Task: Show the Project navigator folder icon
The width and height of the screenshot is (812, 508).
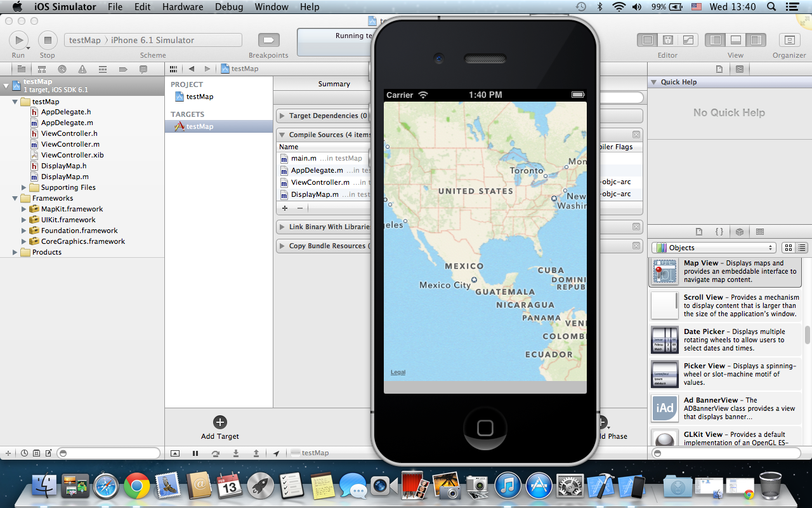Action: [21, 69]
